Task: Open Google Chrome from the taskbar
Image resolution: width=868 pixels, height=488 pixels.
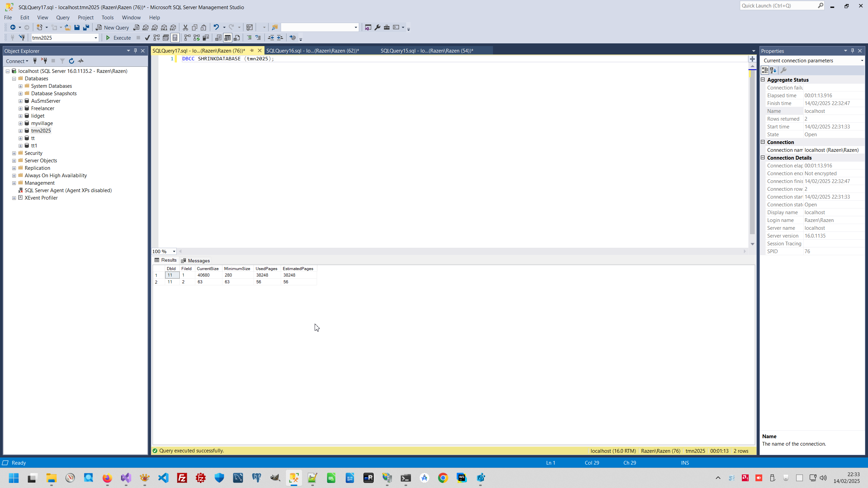Action: (443, 478)
